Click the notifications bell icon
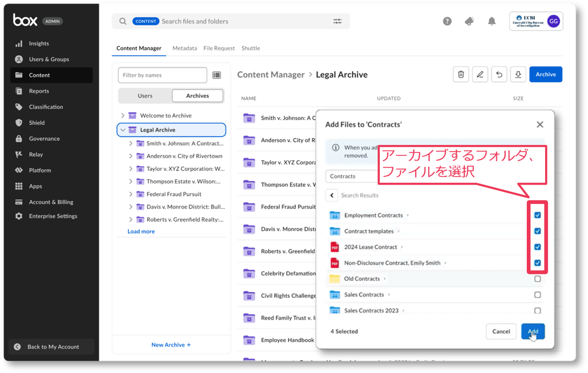This screenshot has width=588, height=373. pyautogui.click(x=492, y=21)
